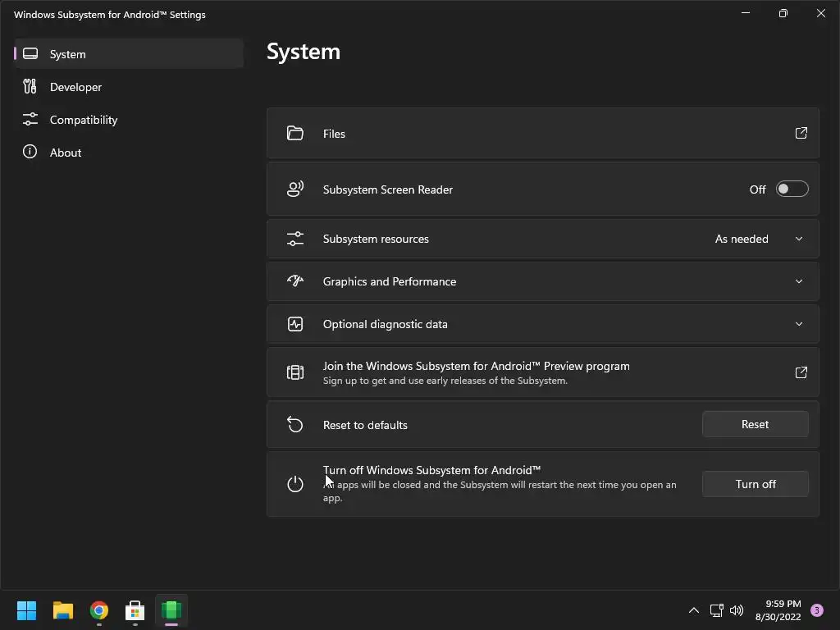
Task: Open Microsoft Store from taskbar
Action: pos(135,610)
